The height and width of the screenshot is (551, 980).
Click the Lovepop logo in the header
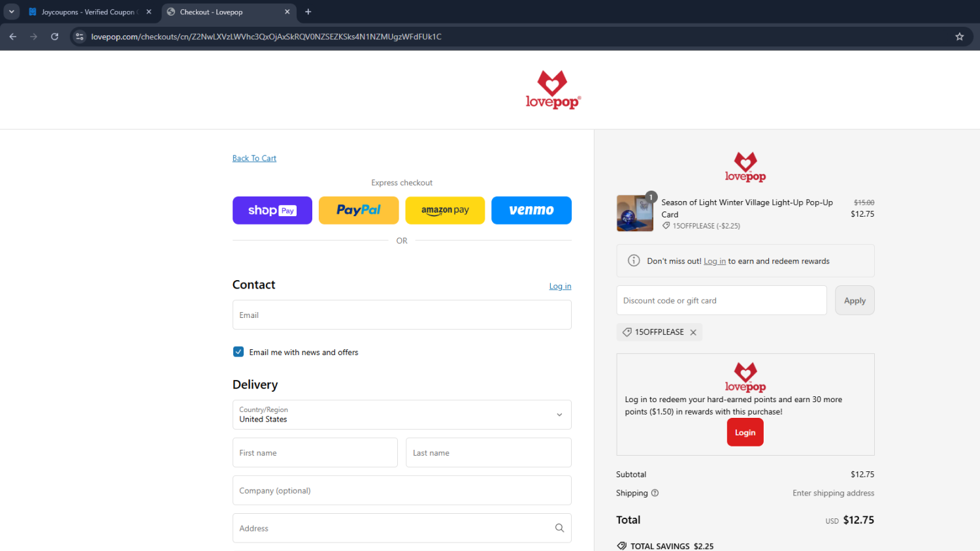(x=553, y=90)
